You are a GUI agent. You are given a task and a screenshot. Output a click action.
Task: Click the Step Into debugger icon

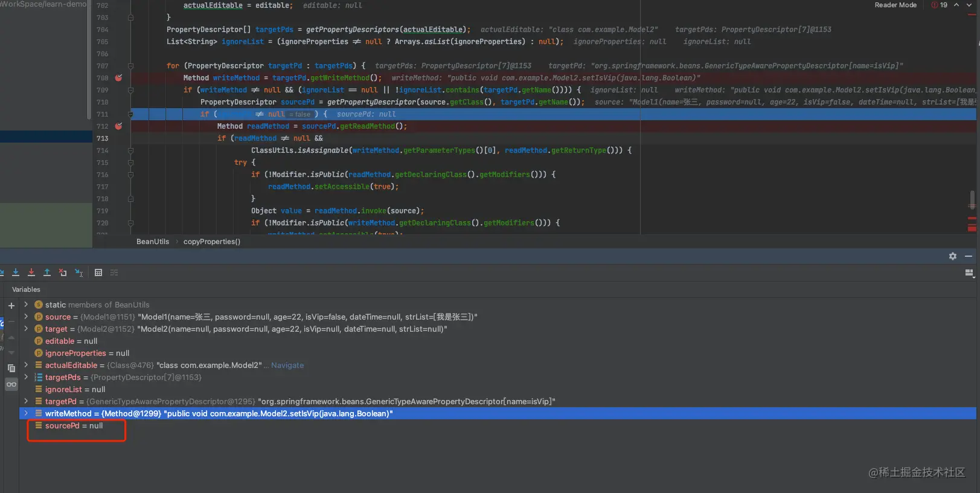pyautogui.click(x=16, y=272)
